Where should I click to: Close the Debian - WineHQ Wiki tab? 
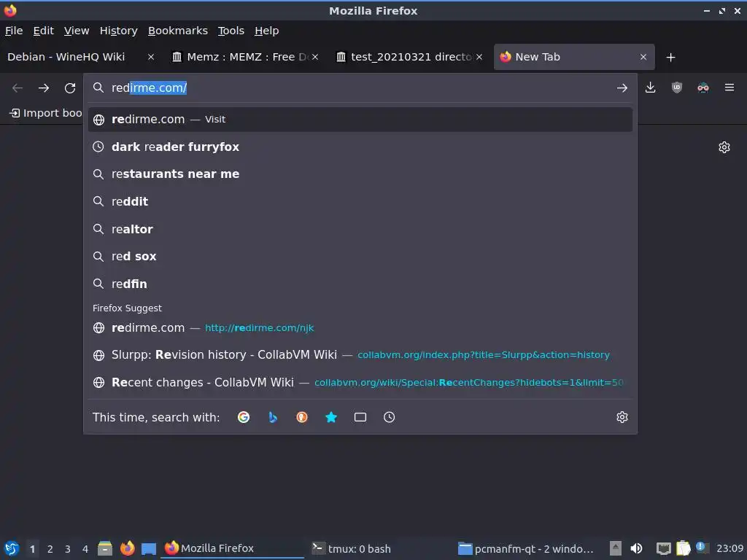click(151, 57)
